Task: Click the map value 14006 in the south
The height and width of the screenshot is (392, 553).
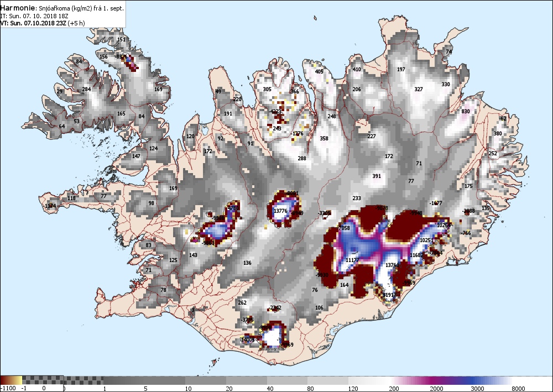Action: tap(248, 339)
